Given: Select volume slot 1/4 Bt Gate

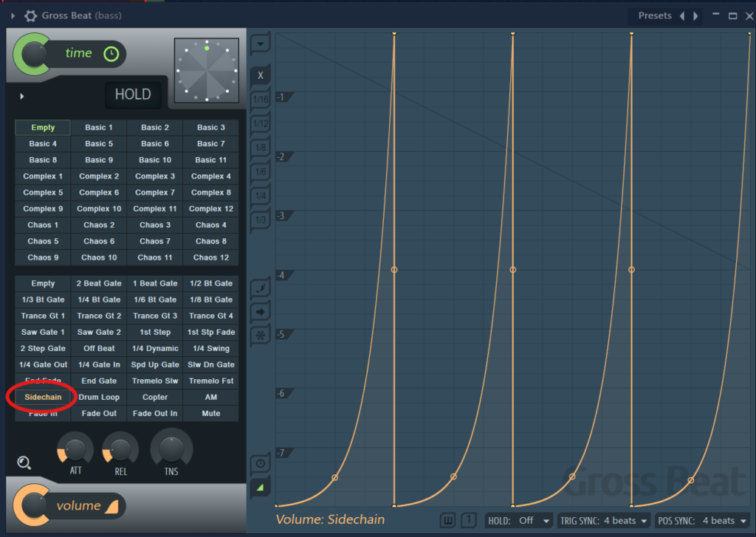Looking at the screenshot, I should (99, 299).
